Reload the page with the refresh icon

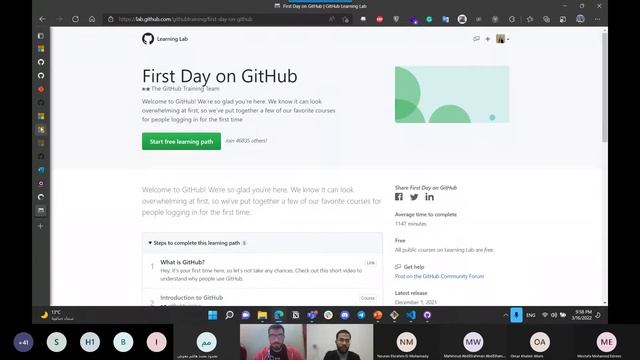click(x=76, y=19)
